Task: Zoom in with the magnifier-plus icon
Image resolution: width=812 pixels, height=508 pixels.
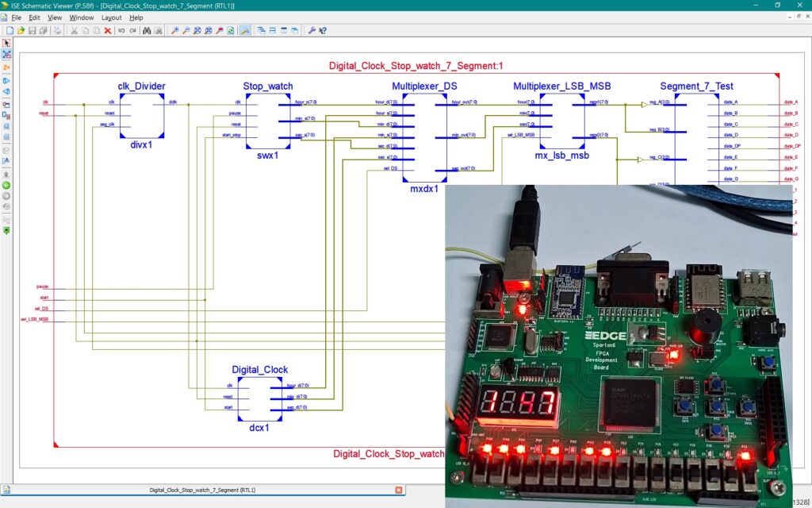Action: click(175, 30)
